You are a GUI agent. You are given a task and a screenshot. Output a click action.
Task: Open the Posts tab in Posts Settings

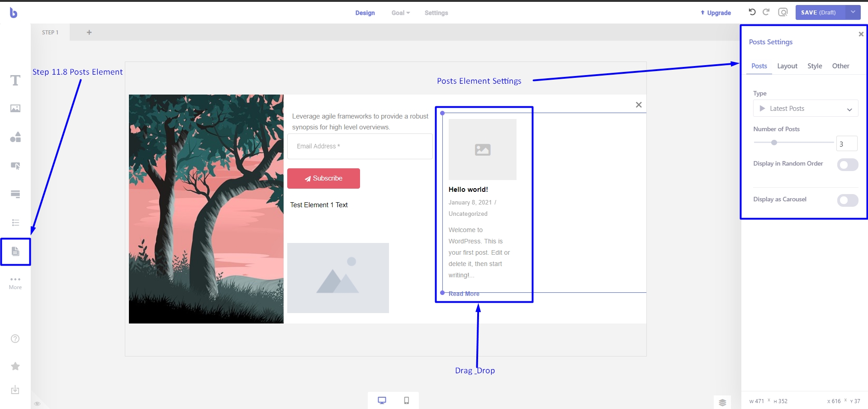[759, 66]
